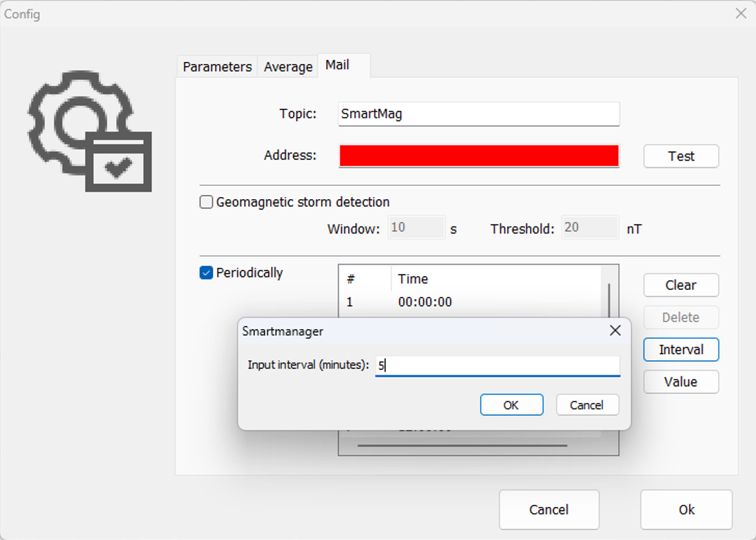Uncheck the Periodically checkbox
Viewport: 756px width, 540px height.
206,273
